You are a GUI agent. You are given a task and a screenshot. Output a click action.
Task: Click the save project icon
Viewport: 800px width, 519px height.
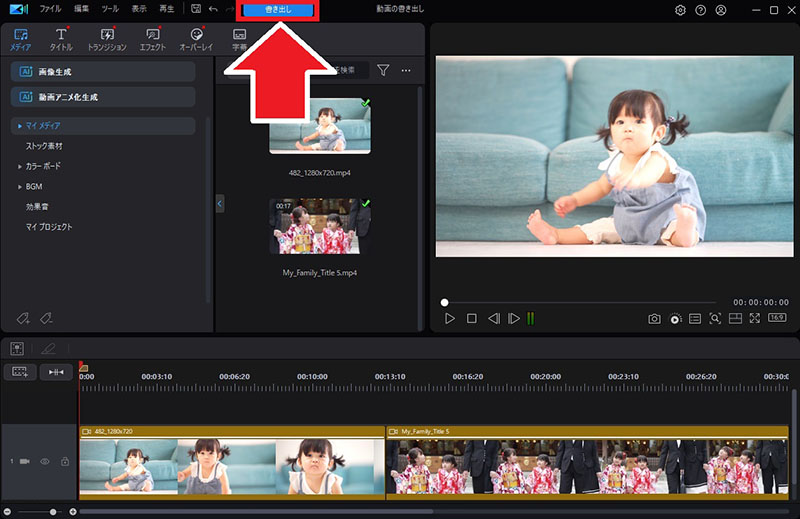pos(196,9)
